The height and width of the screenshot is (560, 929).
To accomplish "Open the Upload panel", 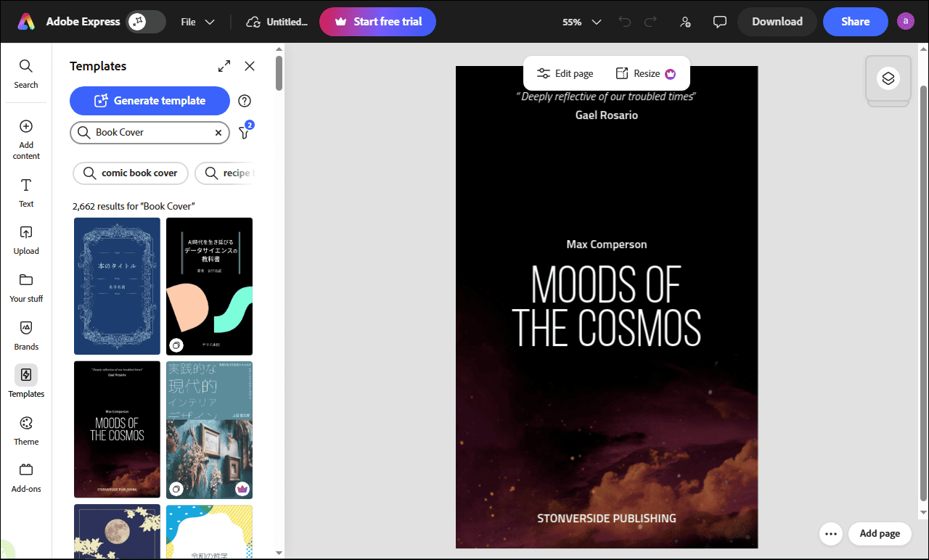I will [25, 239].
